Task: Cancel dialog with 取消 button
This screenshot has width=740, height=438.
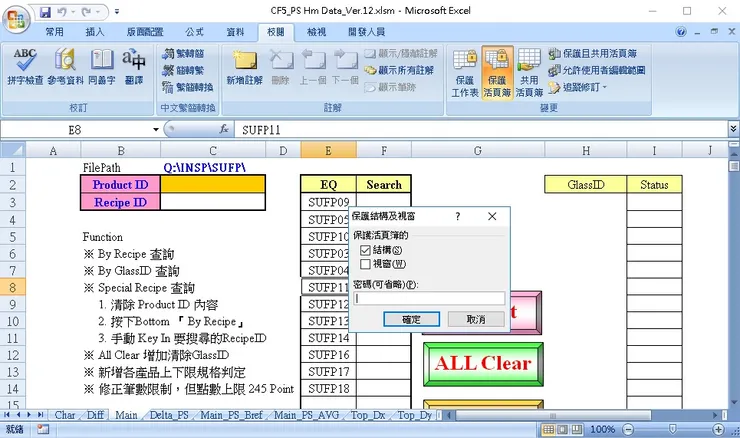Action: 476,319
